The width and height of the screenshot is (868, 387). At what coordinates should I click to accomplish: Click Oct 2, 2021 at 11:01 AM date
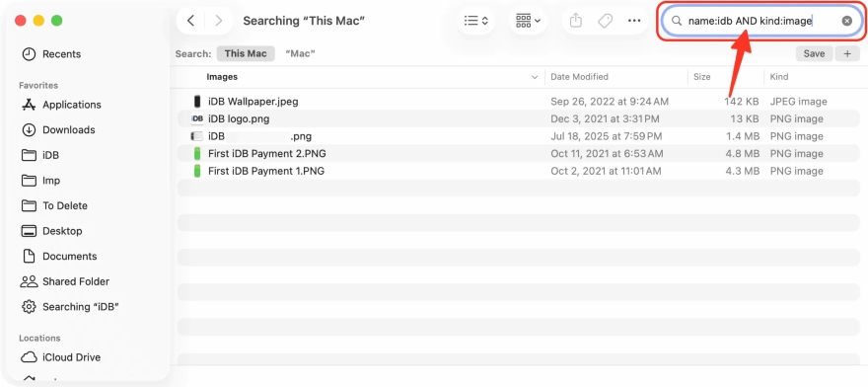click(606, 171)
